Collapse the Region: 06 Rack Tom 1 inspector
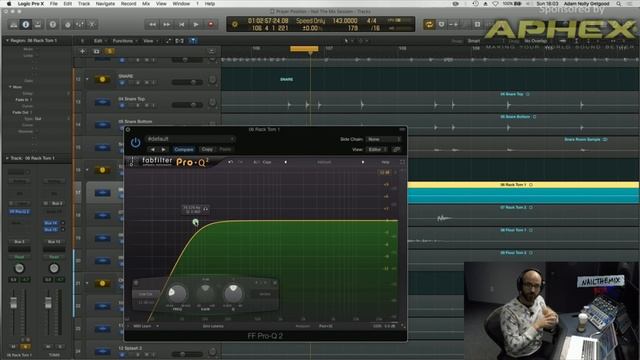This screenshot has width=640, height=360. coord(7,40)
